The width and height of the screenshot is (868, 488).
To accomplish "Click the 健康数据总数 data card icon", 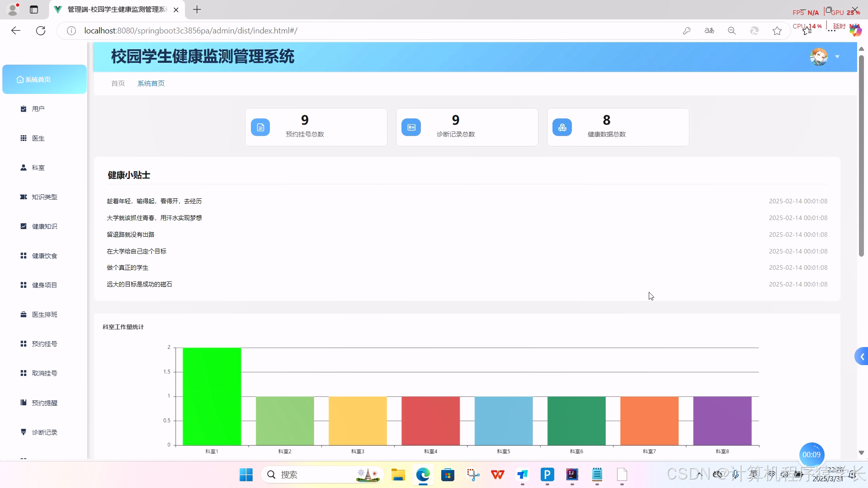I will pos(562,127).
